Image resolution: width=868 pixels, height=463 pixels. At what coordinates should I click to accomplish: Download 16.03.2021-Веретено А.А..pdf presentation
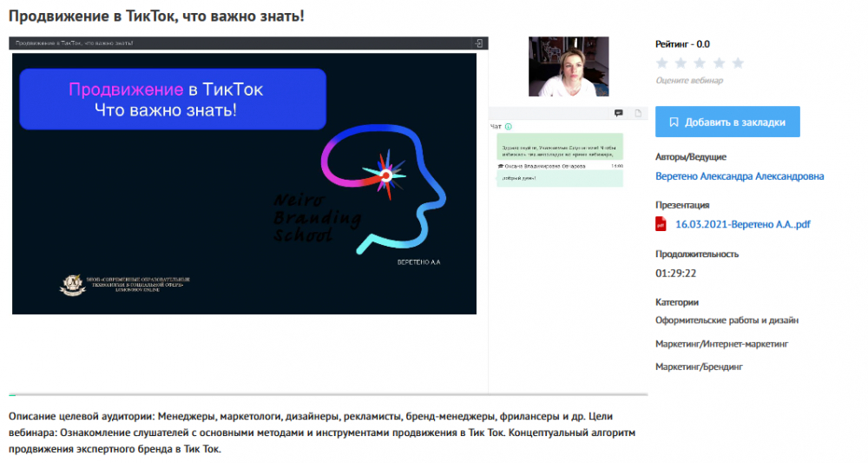(742, 224)
